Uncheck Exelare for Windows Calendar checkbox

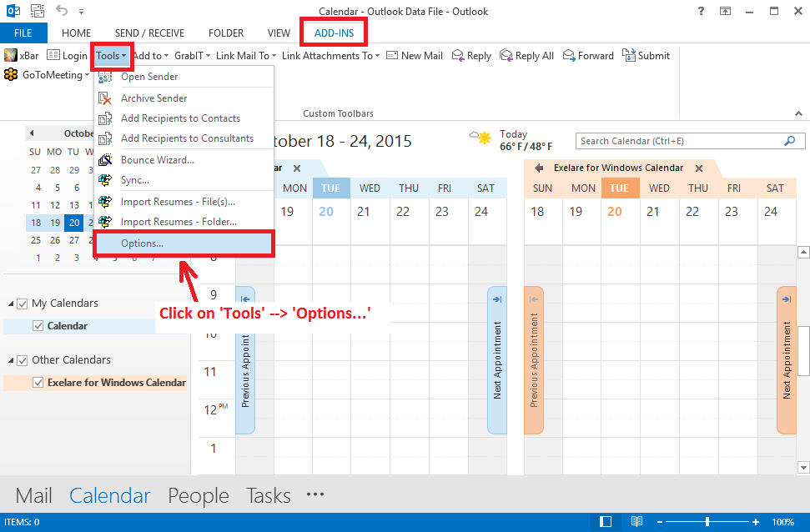click(38, 383)
